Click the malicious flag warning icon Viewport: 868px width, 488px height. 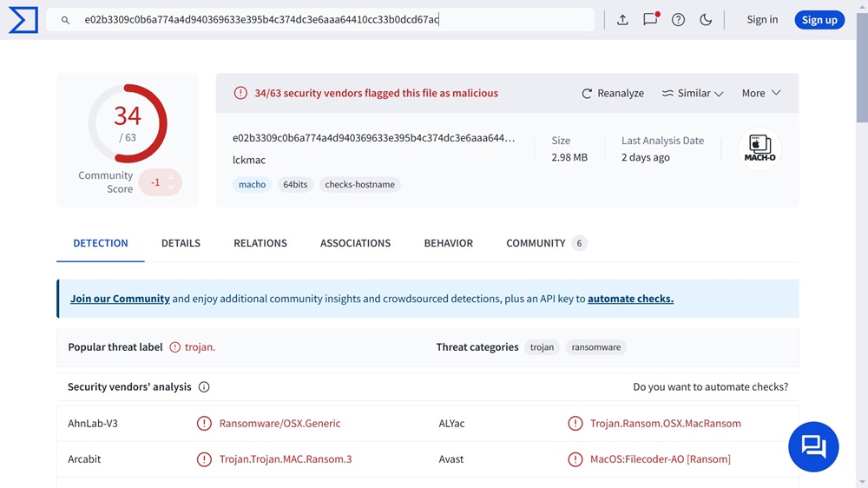[x=240, y=93]
